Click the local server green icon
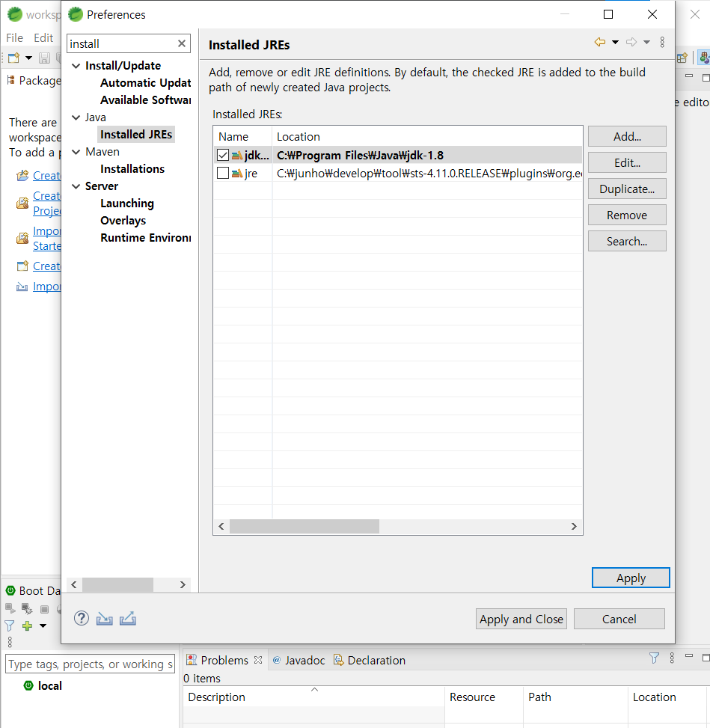The image size is (710, 728). coord(28,685)
